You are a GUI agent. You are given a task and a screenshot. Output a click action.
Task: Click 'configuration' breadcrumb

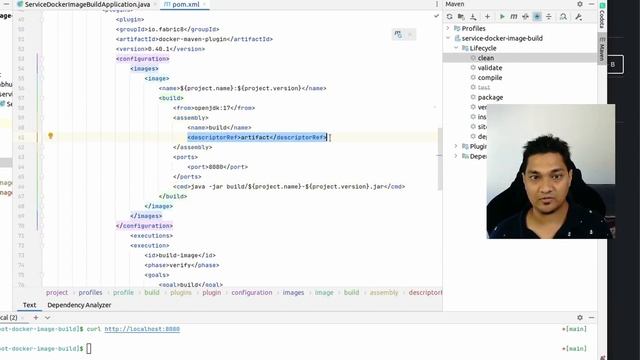pos(252,292)
